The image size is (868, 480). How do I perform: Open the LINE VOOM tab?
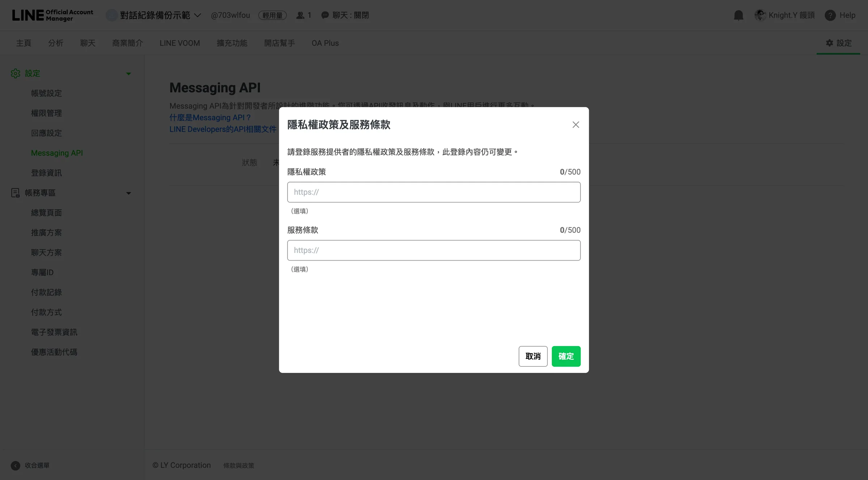tap(180, 43)
